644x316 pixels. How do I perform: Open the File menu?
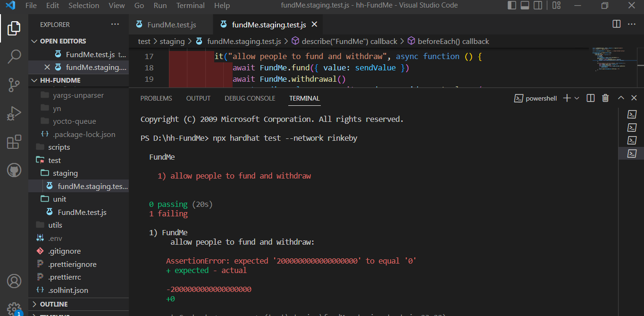point(31,6)
